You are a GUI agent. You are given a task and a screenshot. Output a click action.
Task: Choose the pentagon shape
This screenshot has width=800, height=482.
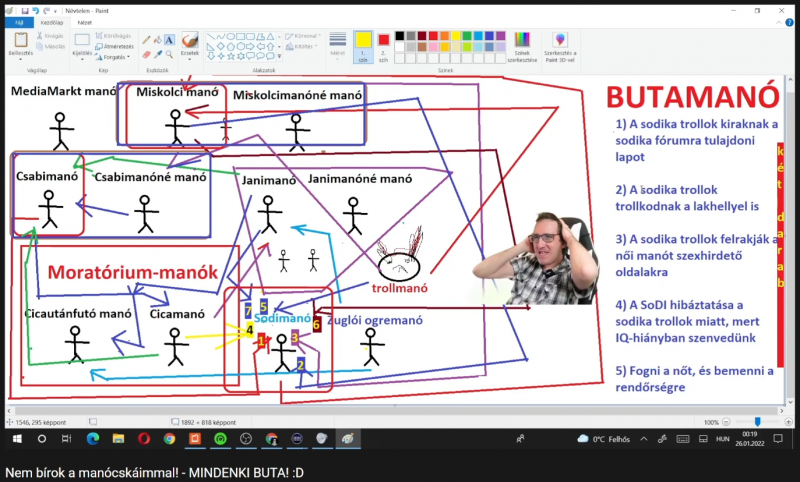tap(231, 46)
